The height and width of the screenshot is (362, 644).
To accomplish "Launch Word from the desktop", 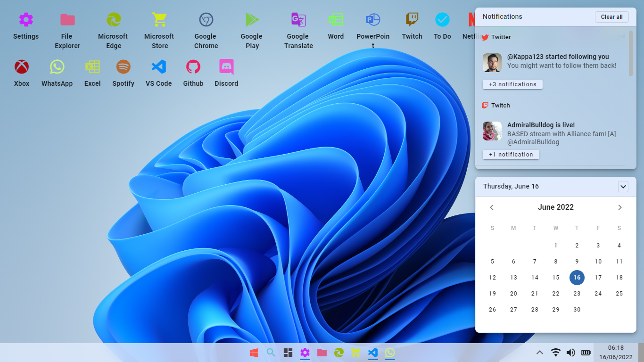I will 336,26.
